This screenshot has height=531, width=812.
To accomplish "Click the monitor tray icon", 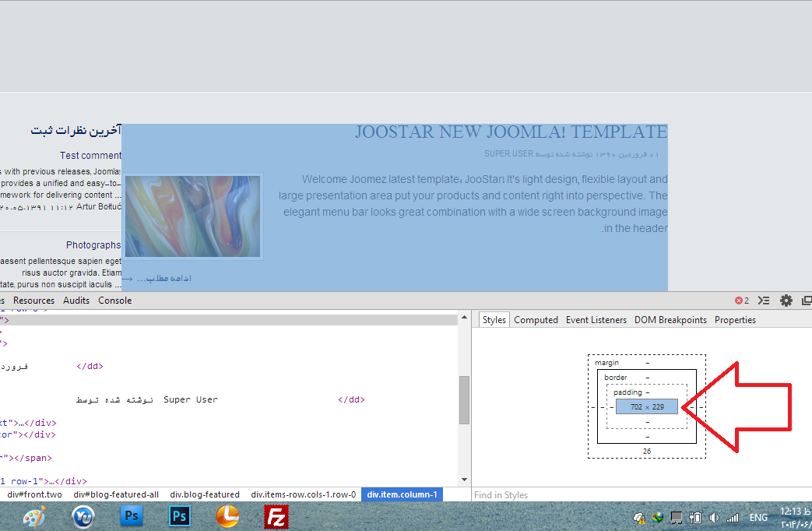I will [677, 517].
